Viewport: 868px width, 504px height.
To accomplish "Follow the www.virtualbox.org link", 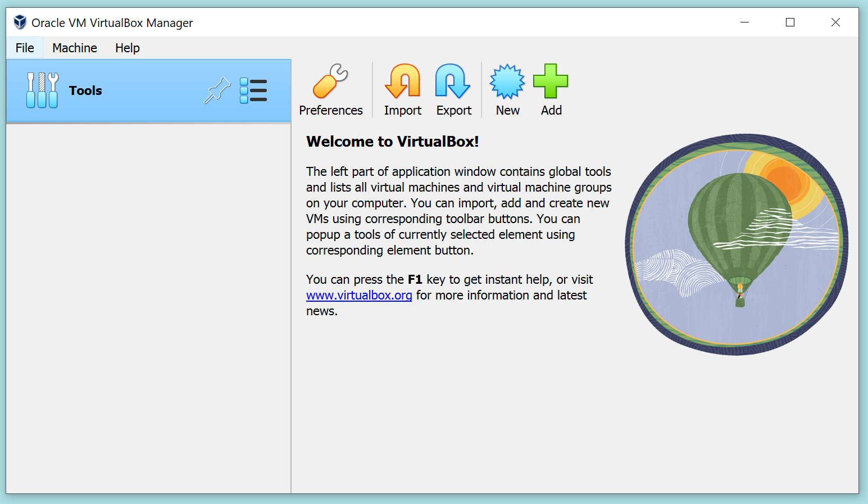I will (359, 295).
